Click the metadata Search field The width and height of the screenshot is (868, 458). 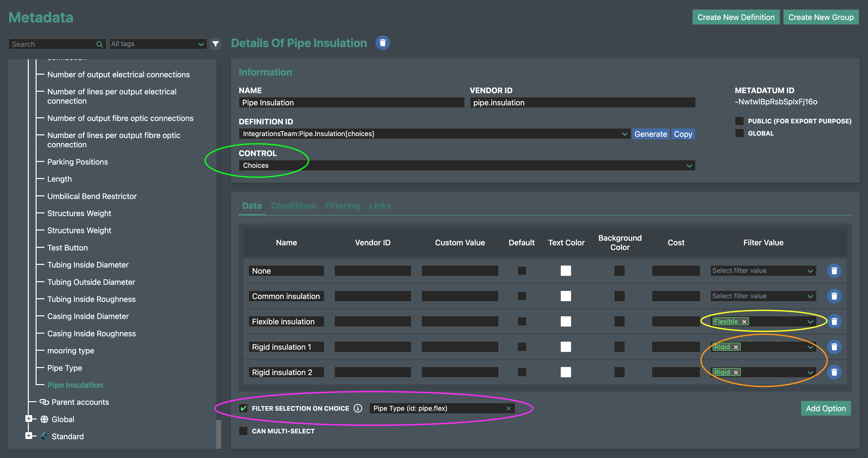57,44
